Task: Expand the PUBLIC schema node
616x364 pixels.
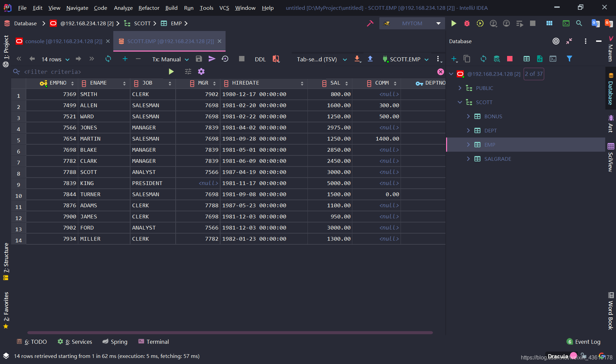Action: tap(460, 88)
